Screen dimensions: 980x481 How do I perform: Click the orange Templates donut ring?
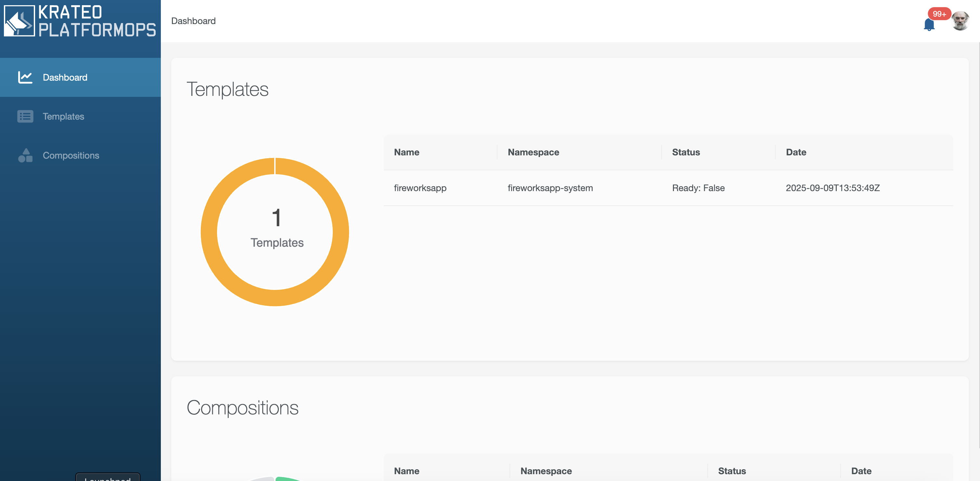(x=209, y=232)
